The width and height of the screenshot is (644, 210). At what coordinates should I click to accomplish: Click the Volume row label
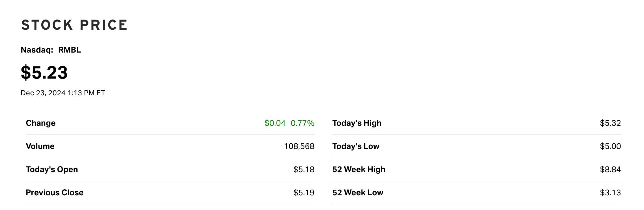tap(40, 146)
